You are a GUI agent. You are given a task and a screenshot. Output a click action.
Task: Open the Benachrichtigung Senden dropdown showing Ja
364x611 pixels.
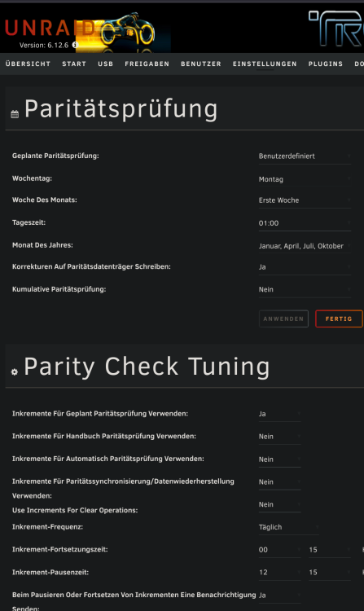click(280, 596)
